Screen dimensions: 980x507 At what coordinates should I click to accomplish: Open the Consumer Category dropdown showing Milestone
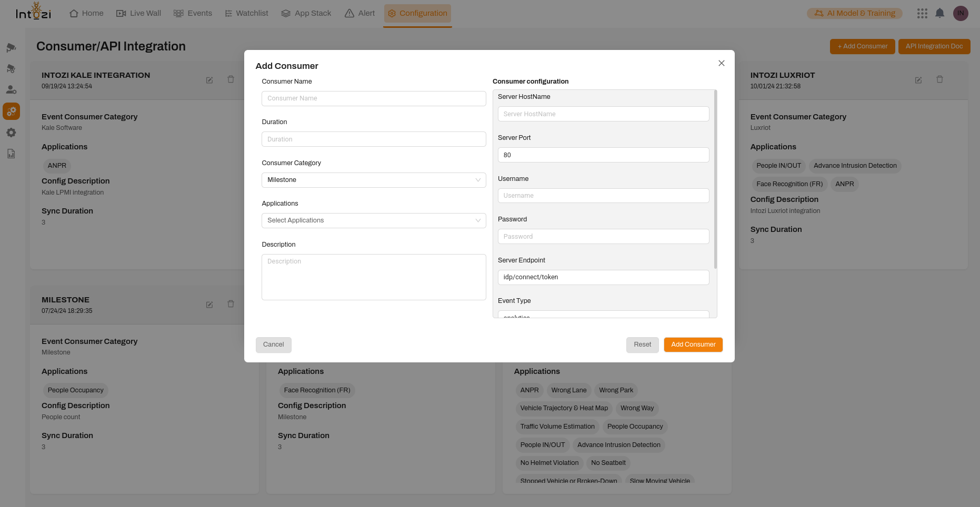(x=374, y=180)
